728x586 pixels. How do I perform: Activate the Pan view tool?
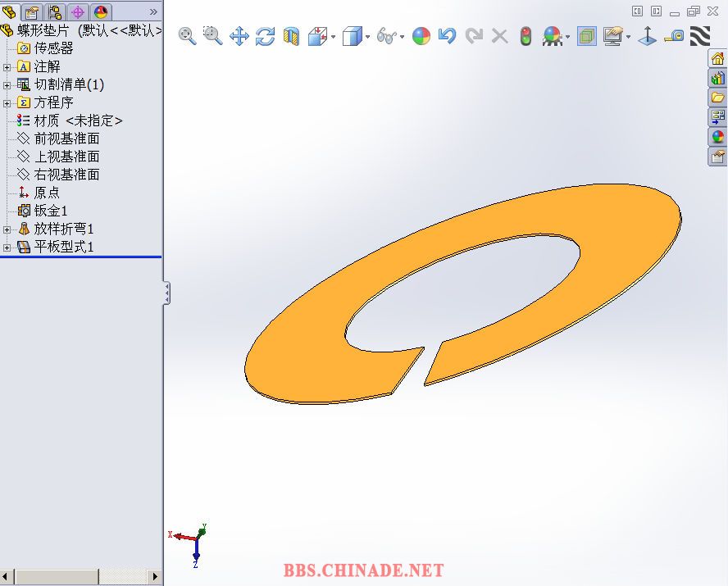point(239,36)
